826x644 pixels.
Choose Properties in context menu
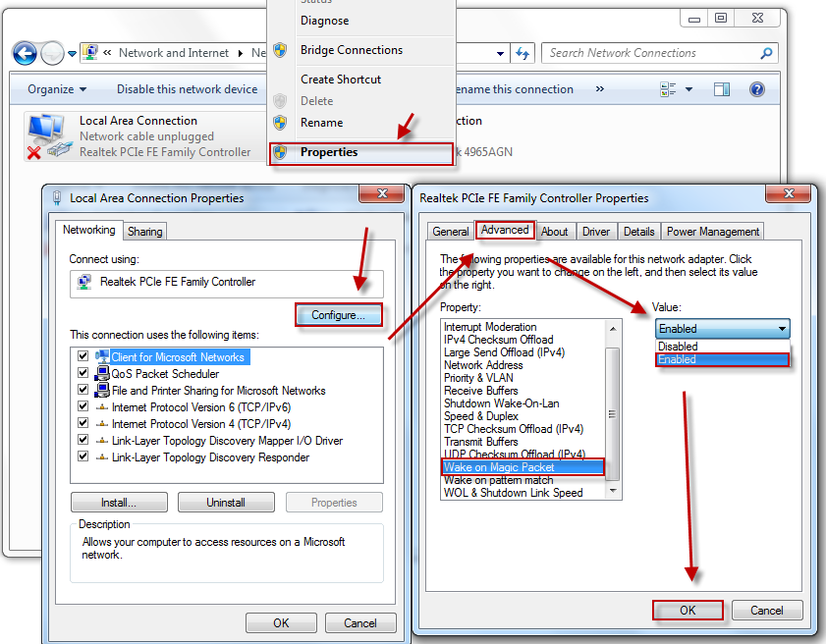(360, 153)
